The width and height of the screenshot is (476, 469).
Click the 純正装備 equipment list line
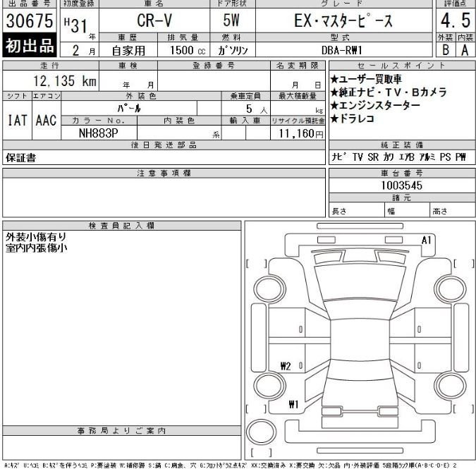point(398,157)
